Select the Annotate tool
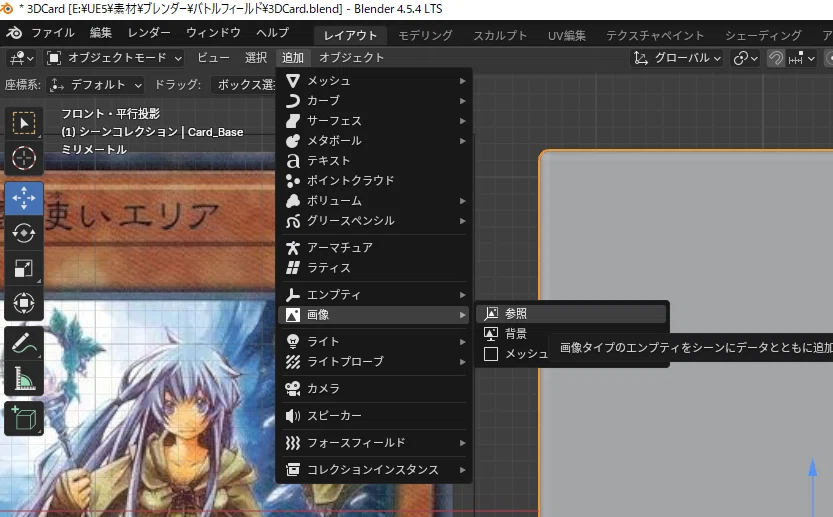The width and height of the screenshot is (833, 517). (24, 343)
